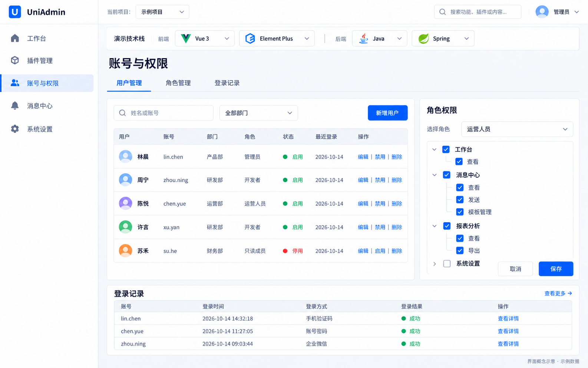Check the 系统设置 permission checkbox
The height and width of the screenshot is (368, 588).
(x=447, y=263)
